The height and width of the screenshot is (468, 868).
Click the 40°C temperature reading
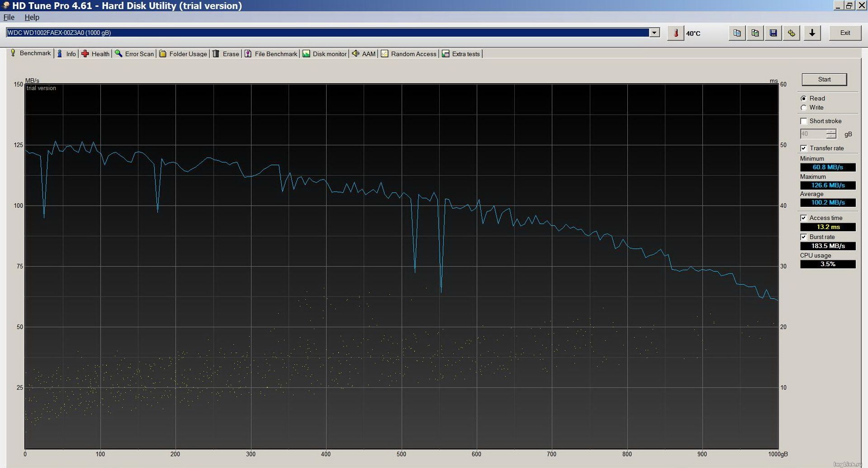[693, 33]
